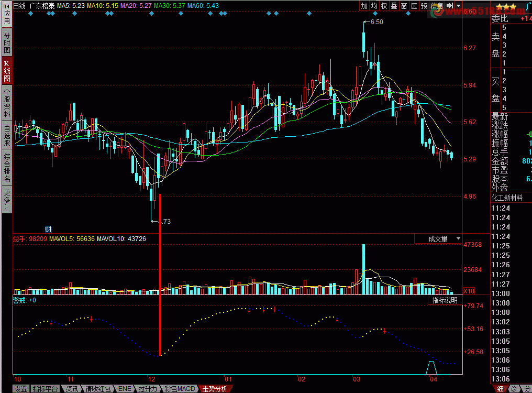The height and width of the screenshot is (393, 532).
Task: Expand the 更多 sidebar item
Action: [7, 199]
